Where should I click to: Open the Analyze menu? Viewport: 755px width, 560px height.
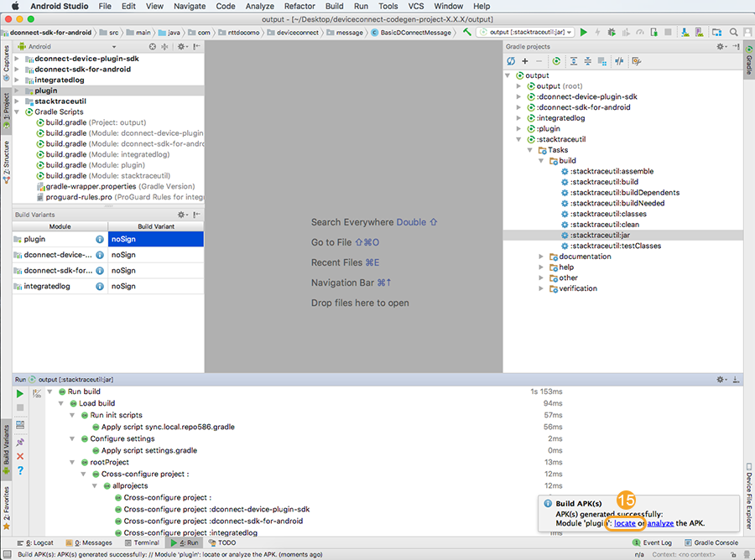point(259,6)
